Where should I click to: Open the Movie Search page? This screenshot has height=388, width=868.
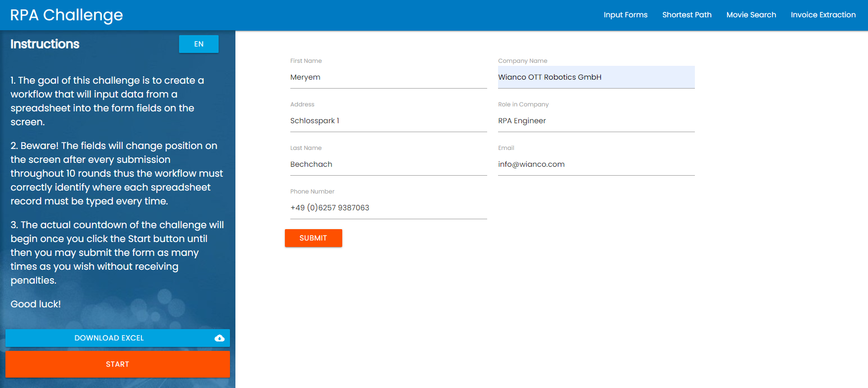point(751,15)
